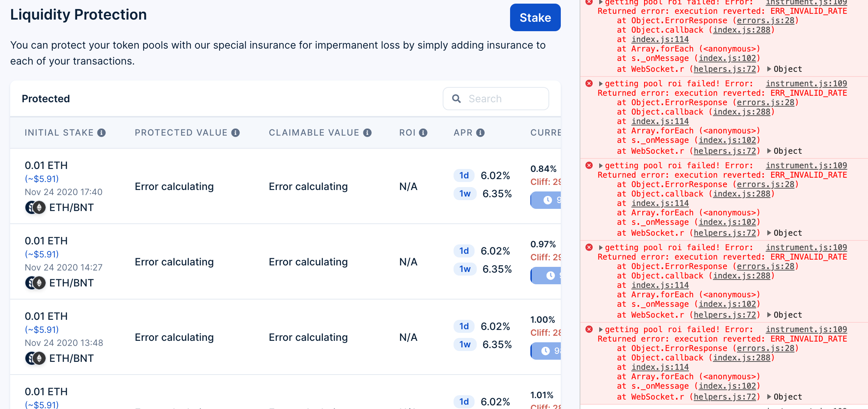The width and height of the screenshot is (868, 409).
Task: Click the ROI column info icon
Action: click(423, 132)
